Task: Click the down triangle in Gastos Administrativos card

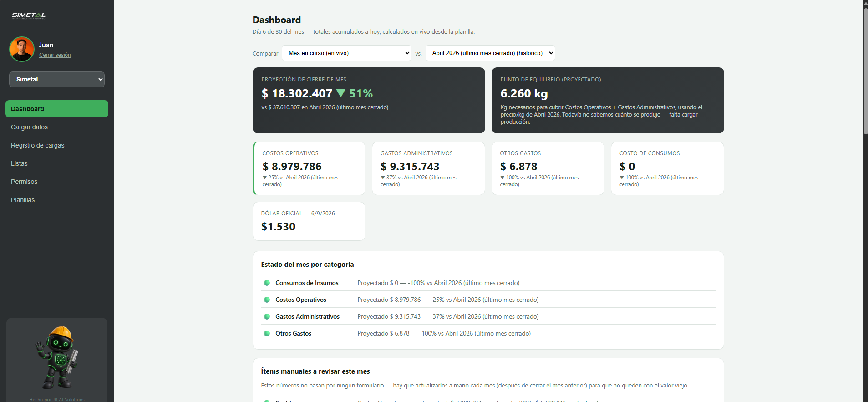Action: coord(383,178)
